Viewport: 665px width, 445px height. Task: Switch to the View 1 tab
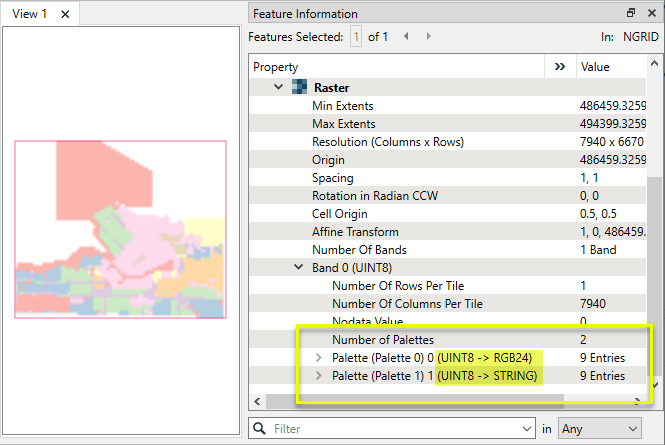point(30,14)
